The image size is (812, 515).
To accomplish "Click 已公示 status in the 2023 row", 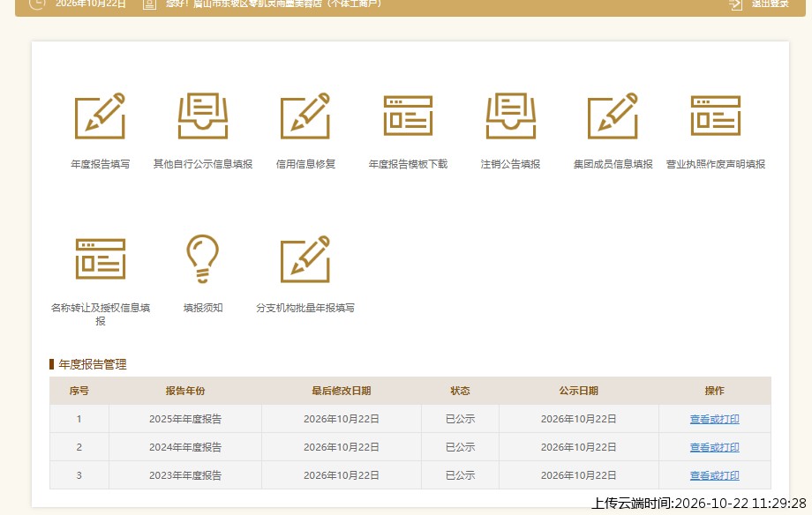I will pyautogui.click(x=461, y=475).
